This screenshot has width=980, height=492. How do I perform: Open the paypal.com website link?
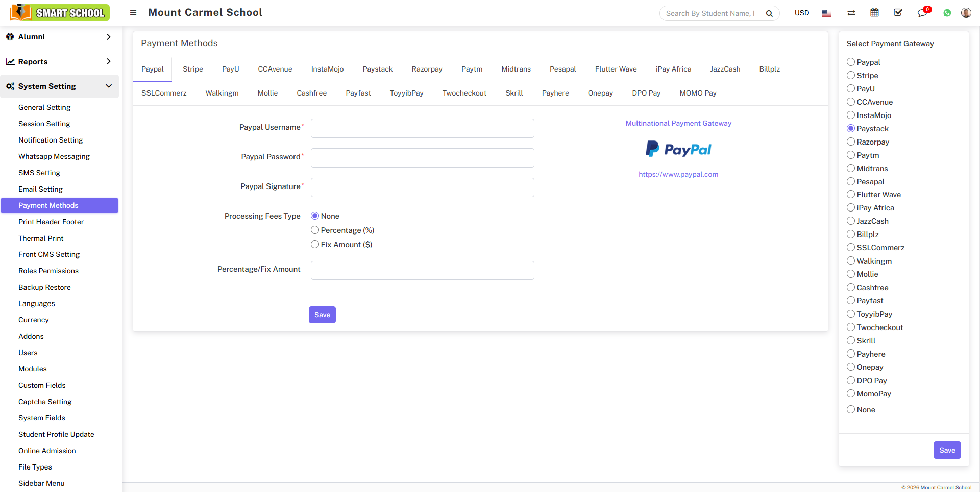(678, 174)
